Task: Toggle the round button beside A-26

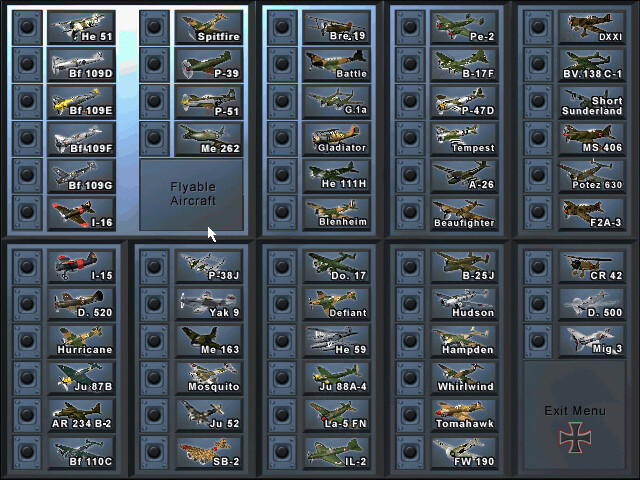Action: point(410,176)
